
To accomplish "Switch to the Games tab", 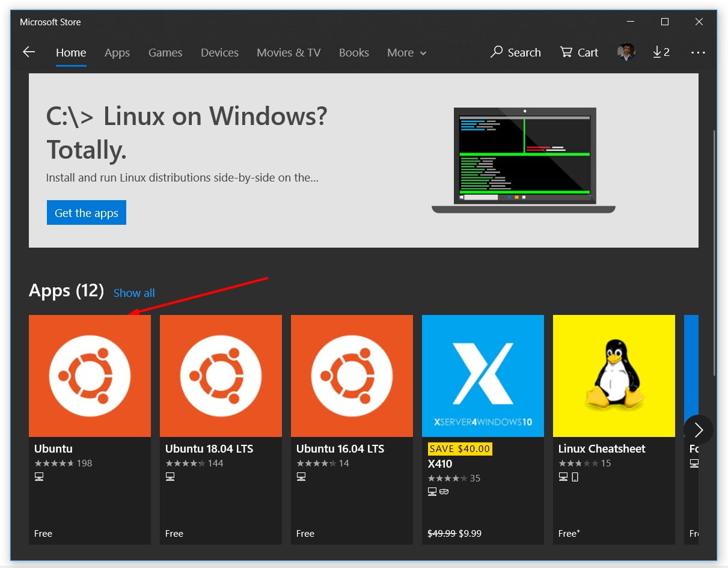I will click(x=165, y=53).
